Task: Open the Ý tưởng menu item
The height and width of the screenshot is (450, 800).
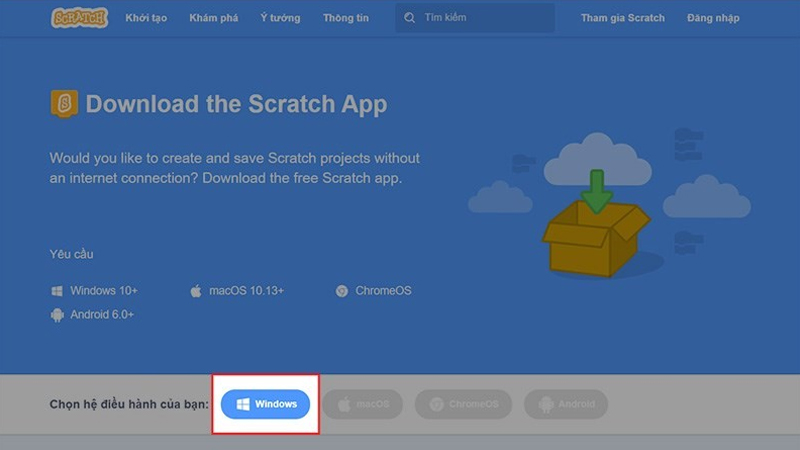Action: pos(280,18)
